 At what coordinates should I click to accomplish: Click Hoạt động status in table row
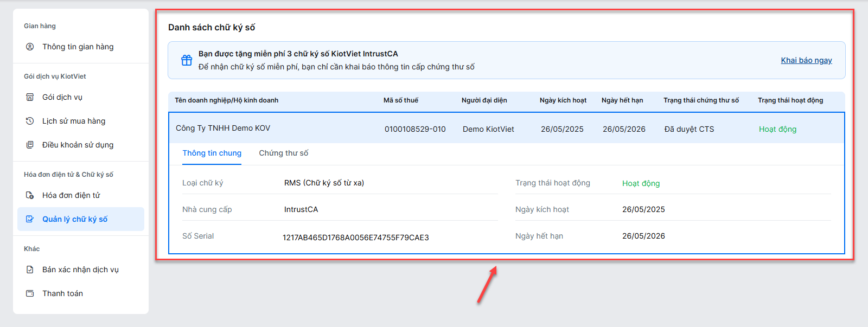tap(777, 129)
